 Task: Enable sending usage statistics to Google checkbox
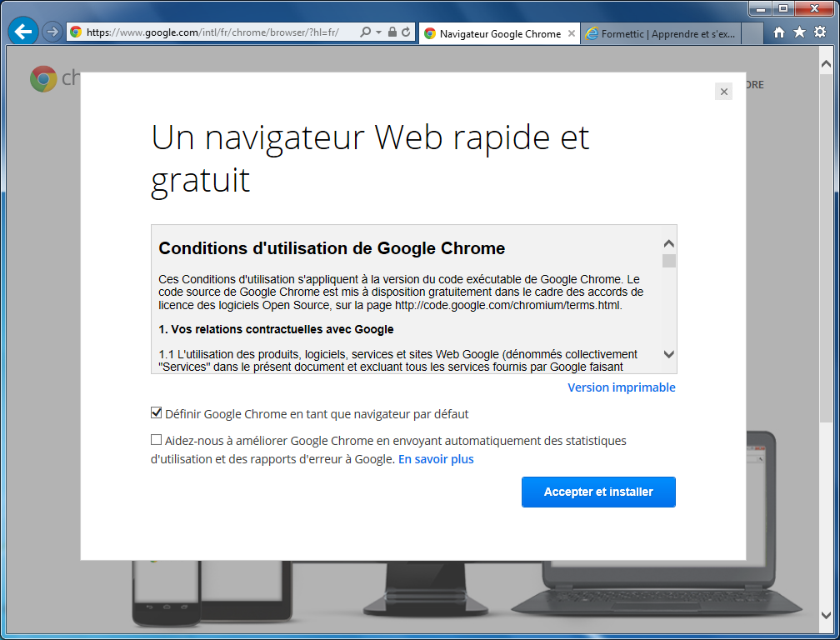point(156,440)
